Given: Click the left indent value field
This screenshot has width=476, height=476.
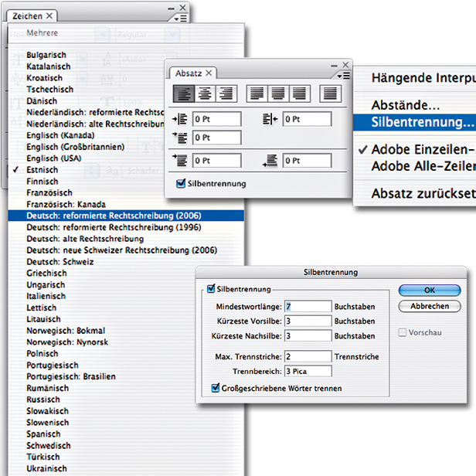Looking at the screenshot, I should click(x=216, y=119).
